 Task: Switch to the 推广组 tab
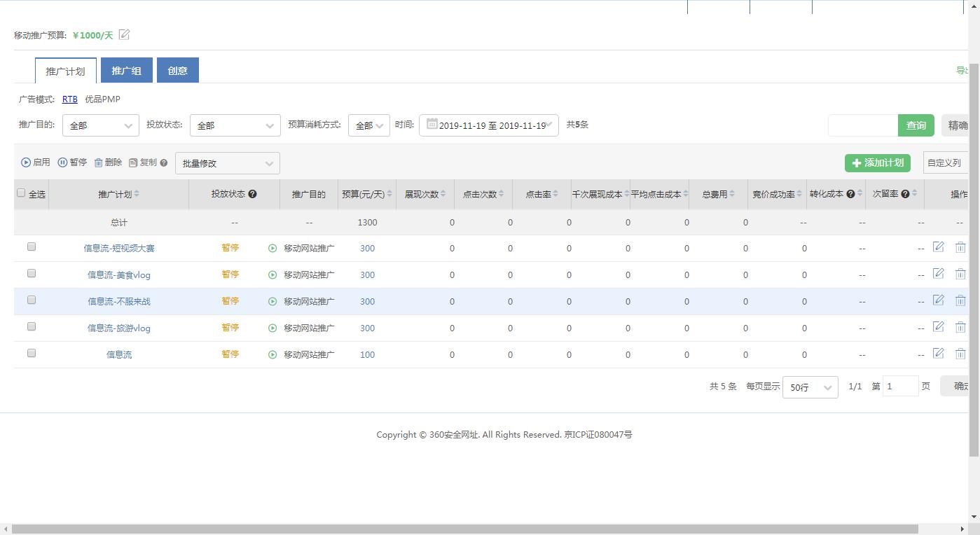126,71
